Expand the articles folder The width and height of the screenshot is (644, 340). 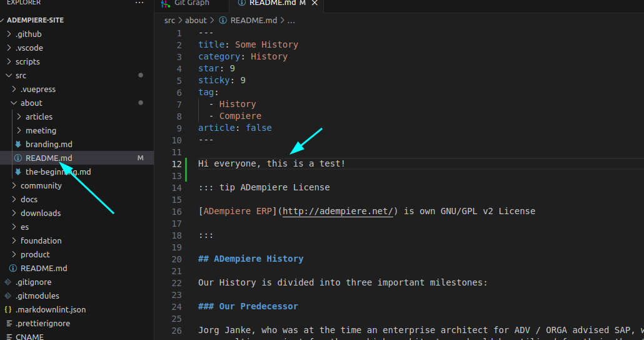pyautogui.click(x=19, y=116)
